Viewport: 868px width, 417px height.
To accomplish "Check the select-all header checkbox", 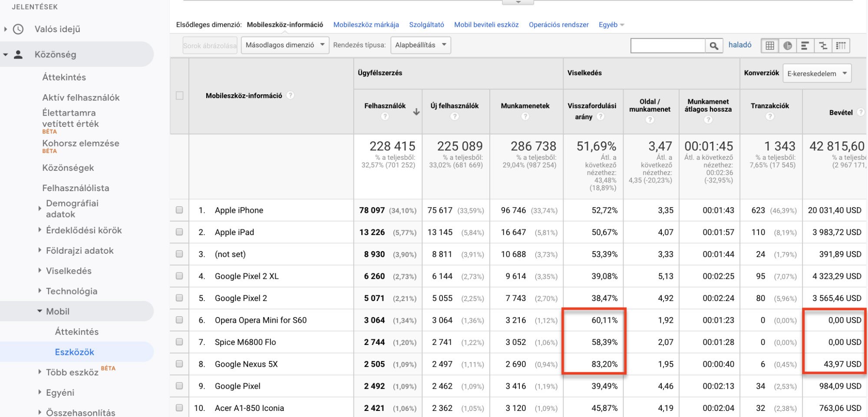I will click(179, 96).
